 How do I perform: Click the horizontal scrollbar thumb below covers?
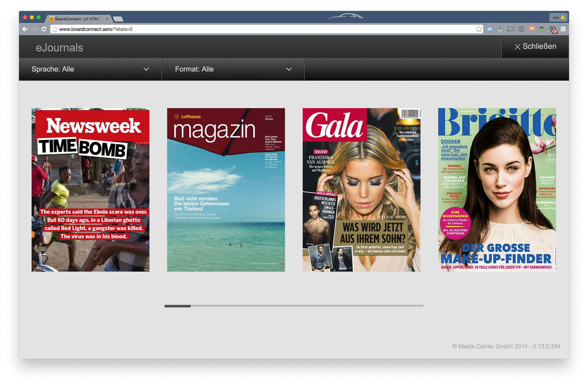pyautogui.click(x=178, y=306)
